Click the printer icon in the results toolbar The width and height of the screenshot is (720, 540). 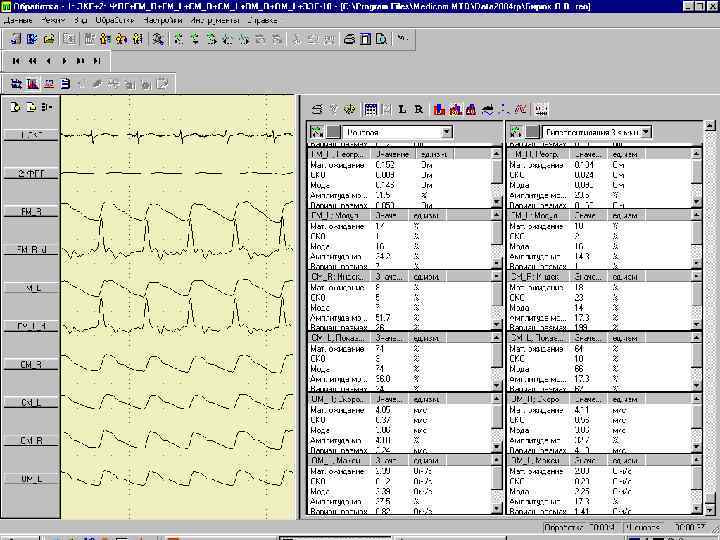tap(317, 109)
